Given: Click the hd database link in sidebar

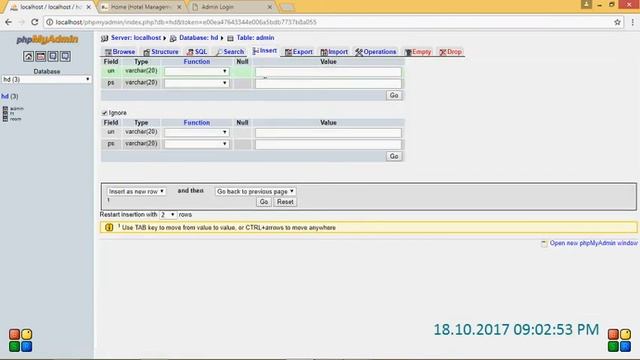Looking at the screenshot, I should 5,96.
